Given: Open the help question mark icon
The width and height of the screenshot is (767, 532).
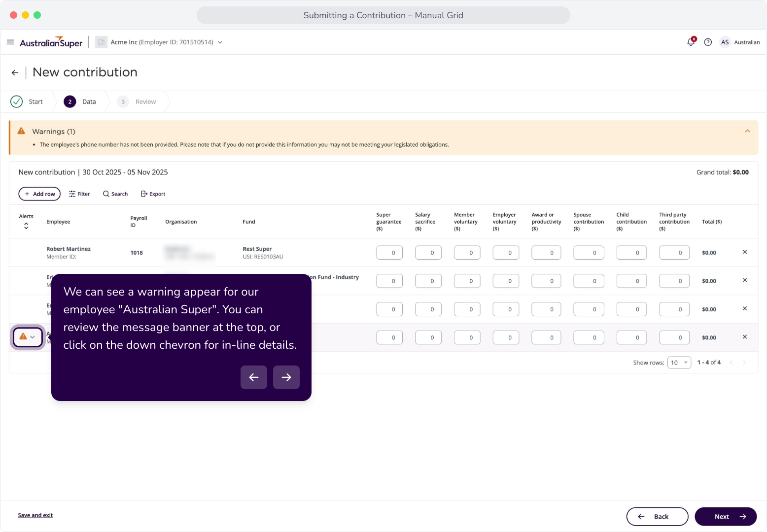Looking at the screenshot, I should [x=708, y=42].
